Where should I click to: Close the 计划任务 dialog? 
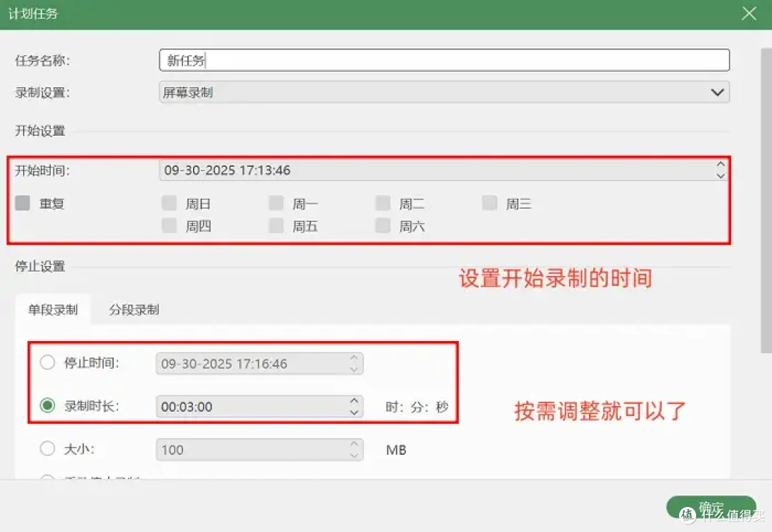[749, 14]
